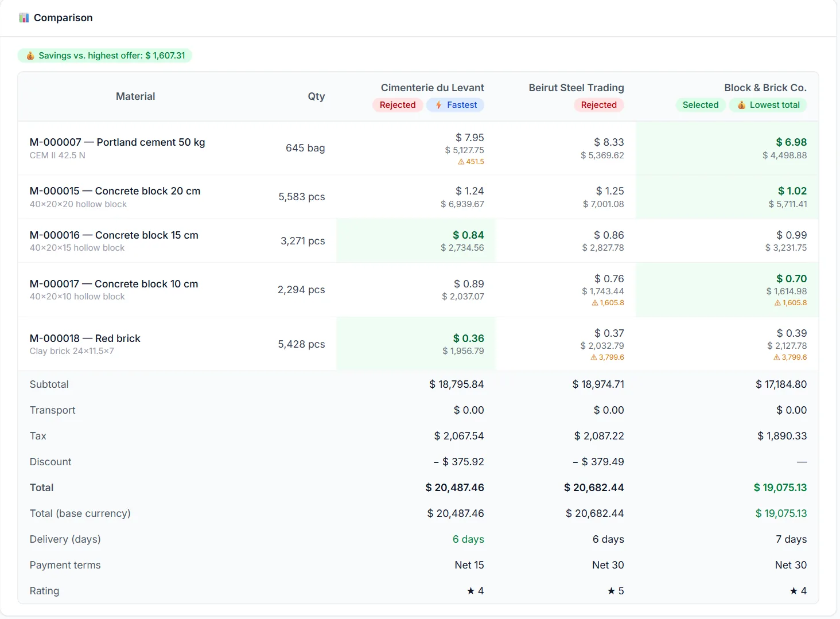Open the M-000007 Portland cement row
Viewport: 840px width, 619px height.
418,148
